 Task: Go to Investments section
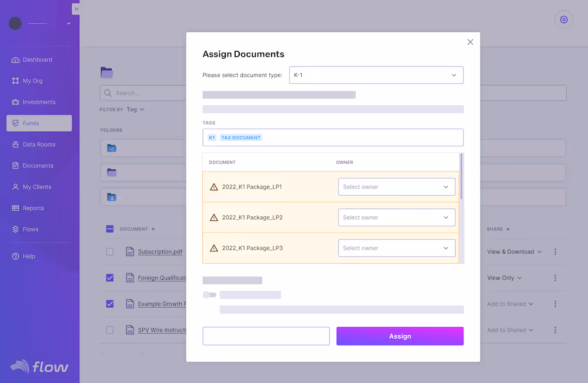point(34,102)
